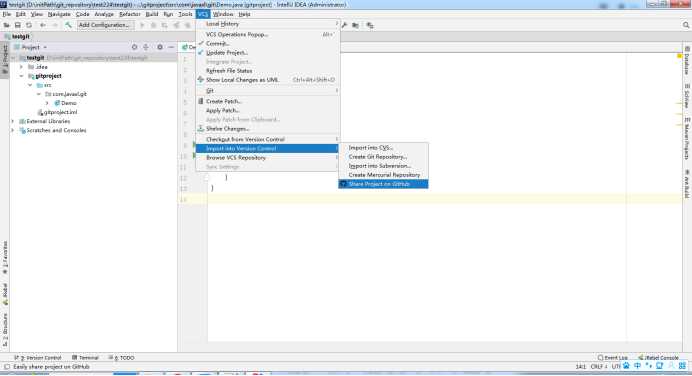Click the Open file toolbar icon

click(7, 25)
